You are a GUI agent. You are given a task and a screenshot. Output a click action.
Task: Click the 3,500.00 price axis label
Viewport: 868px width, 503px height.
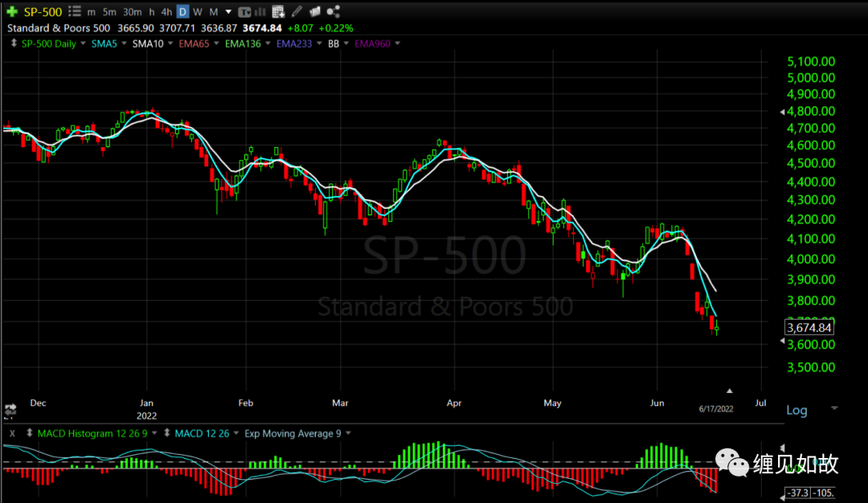coord(811,367)
